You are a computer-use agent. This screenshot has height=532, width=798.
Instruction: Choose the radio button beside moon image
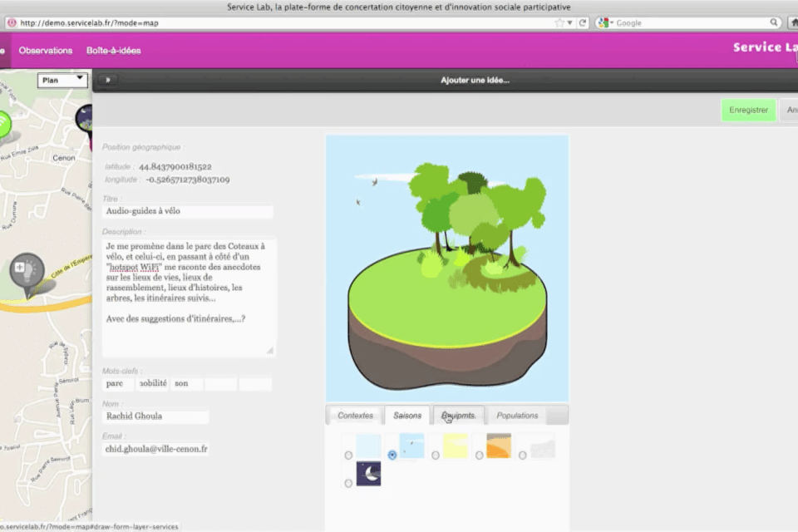[x=348, y=484]
